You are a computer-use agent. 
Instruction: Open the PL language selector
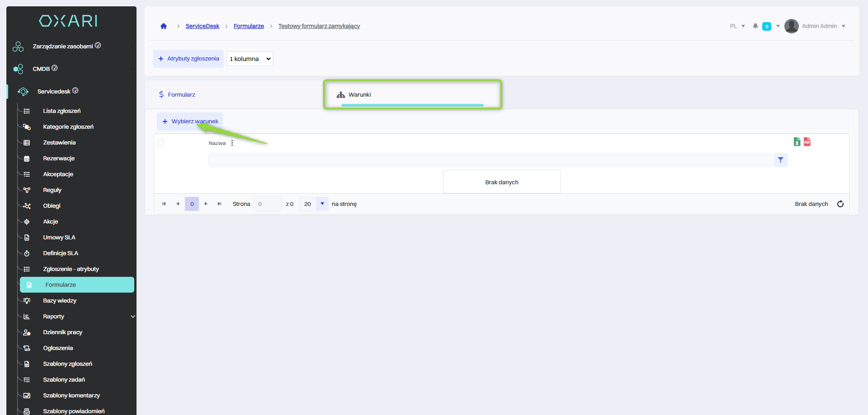click(x=737, y=26)
